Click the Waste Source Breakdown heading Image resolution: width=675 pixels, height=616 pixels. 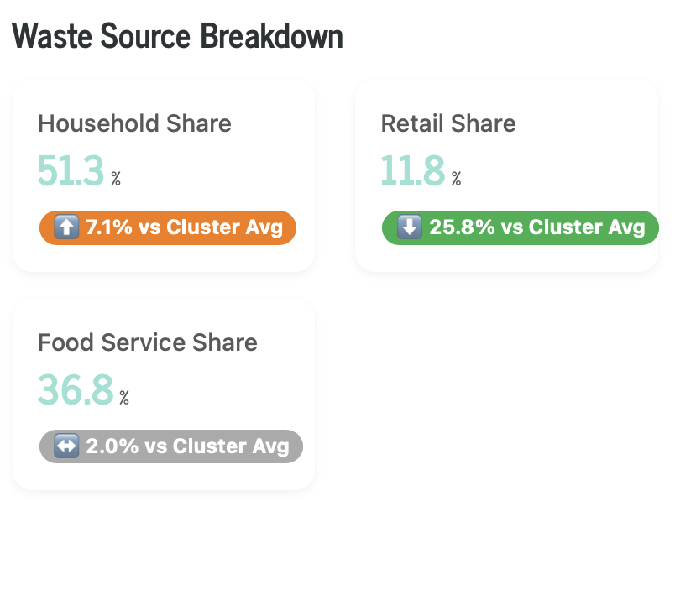tap(178, 36)
